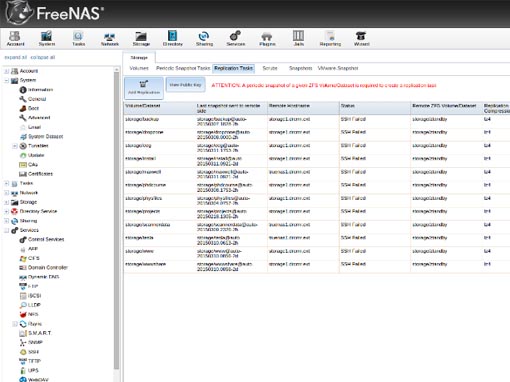Screen dimensions: 510x382
Task: Expand the Tunables tree node
Action: point(15,146)
